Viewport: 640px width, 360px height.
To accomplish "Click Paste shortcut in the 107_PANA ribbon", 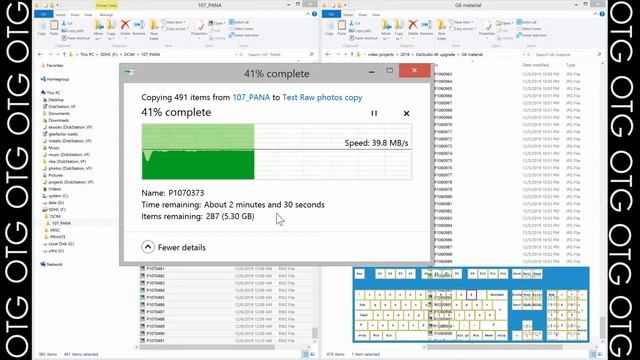I will pyautogui.click(x=76, y=38).
